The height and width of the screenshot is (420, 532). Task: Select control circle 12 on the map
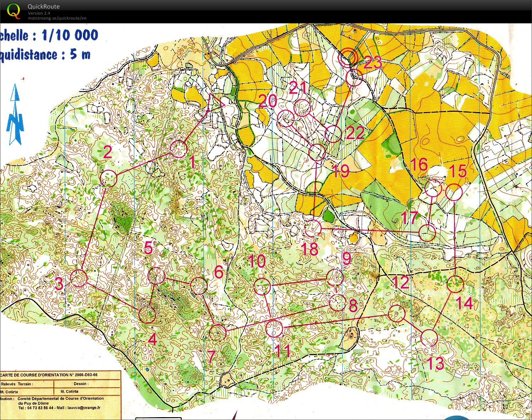[x=397, y=314]
